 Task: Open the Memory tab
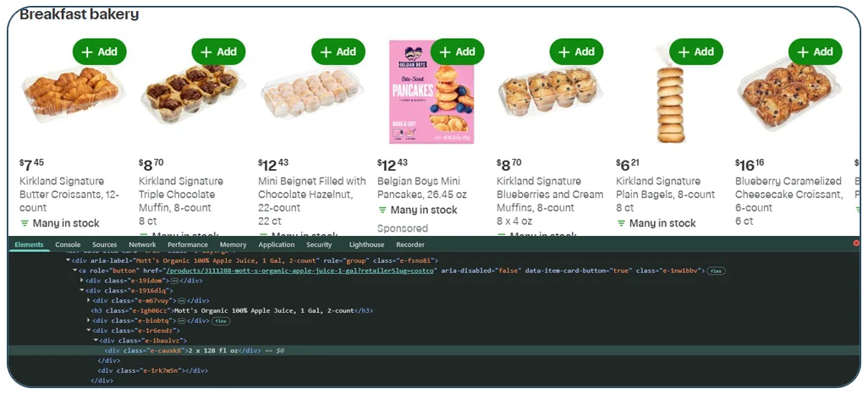tap(233, 244)
